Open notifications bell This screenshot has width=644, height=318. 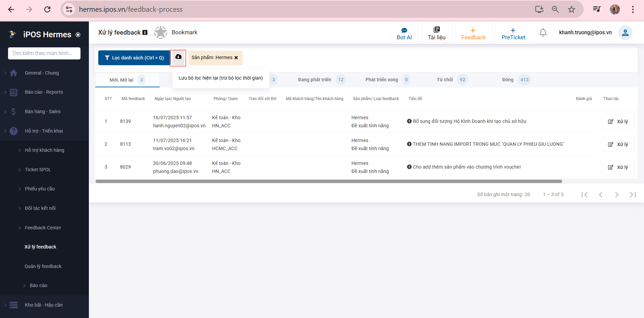(543, 33)
